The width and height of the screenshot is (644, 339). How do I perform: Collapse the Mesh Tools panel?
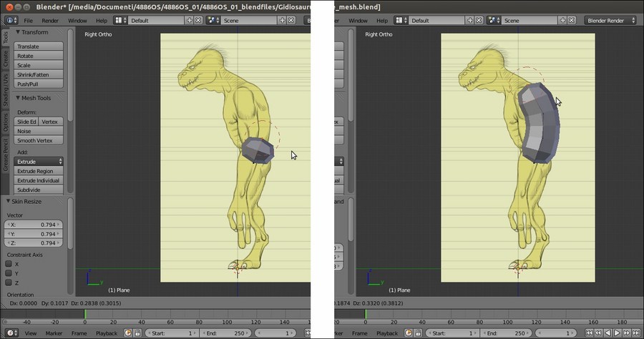pos(18,98)
